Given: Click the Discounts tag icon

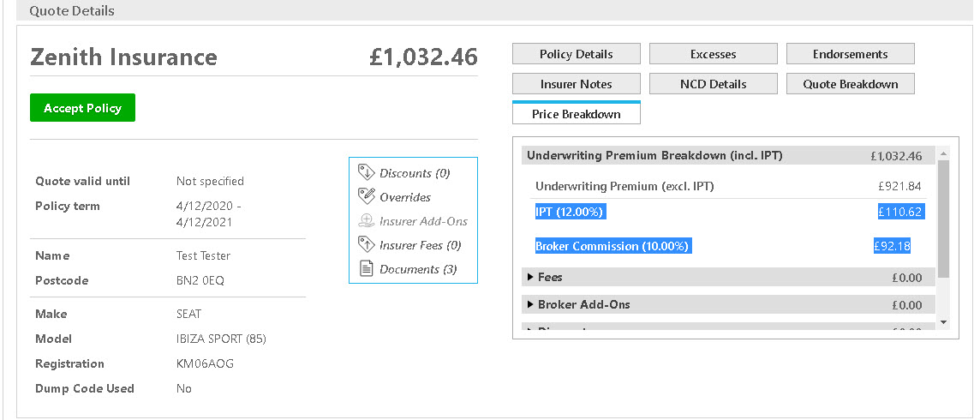Looking at the screenshot, I should (x=366, y=172).
